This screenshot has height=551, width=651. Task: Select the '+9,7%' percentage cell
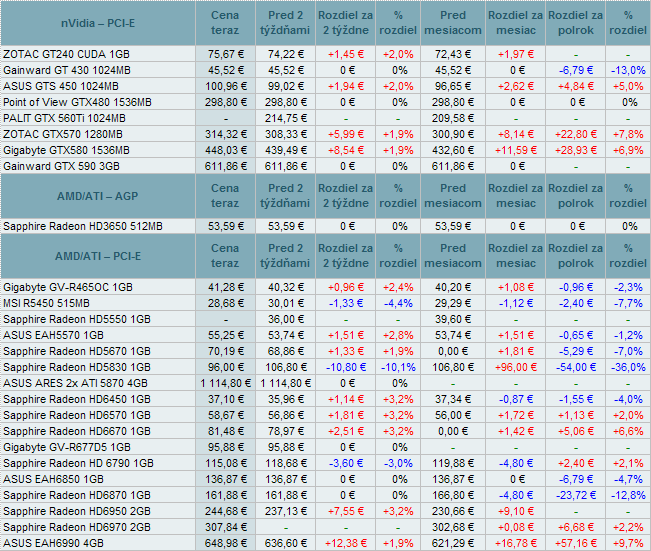click(628, 543)
